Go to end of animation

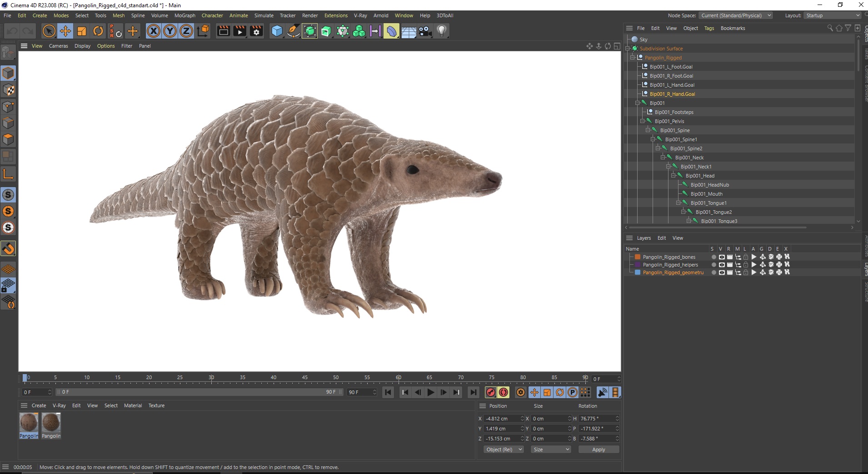coord(473,392)
